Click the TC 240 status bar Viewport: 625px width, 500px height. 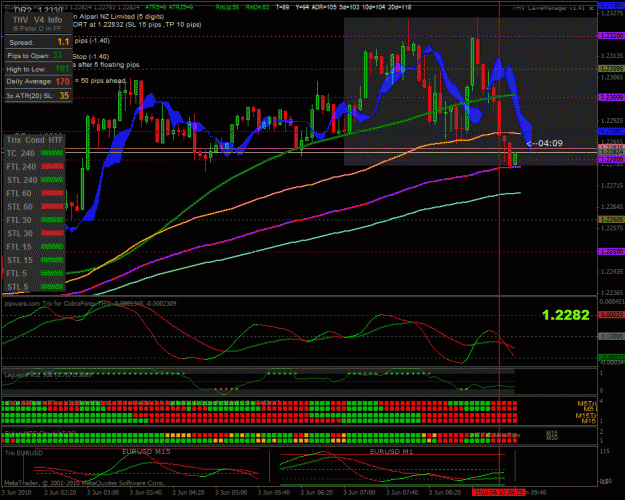[x=53, y=153]
